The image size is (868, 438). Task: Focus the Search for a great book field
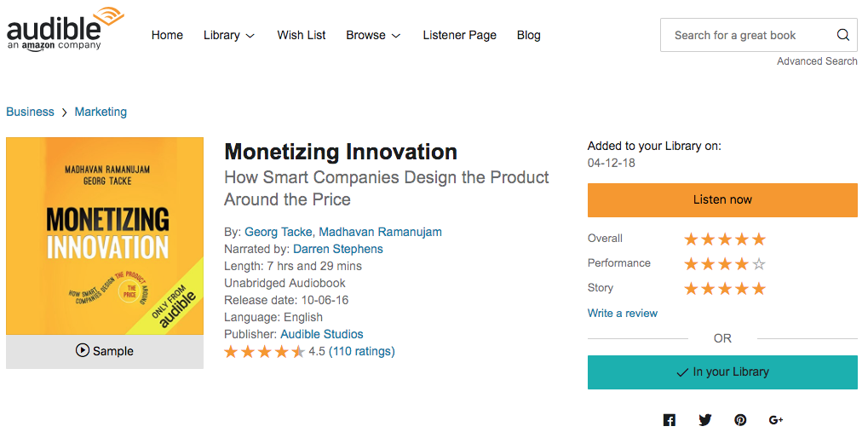747,35
